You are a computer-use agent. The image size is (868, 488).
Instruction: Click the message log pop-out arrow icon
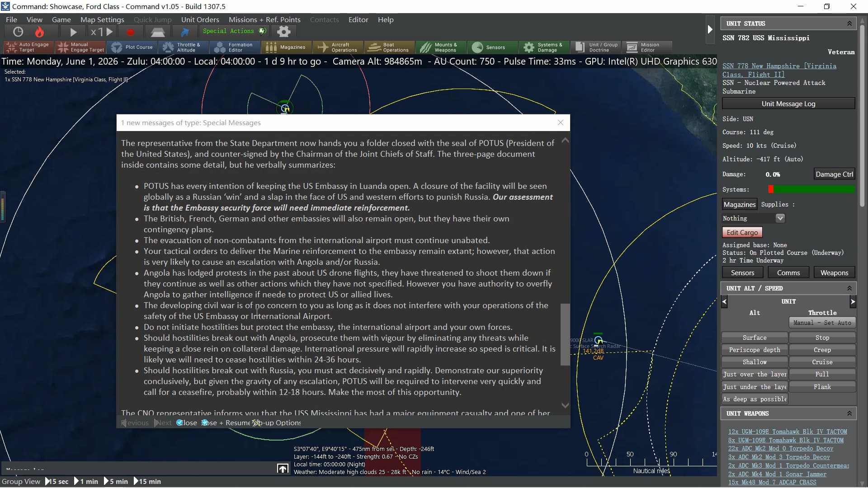pyautogui.click(x=283, y=469)
